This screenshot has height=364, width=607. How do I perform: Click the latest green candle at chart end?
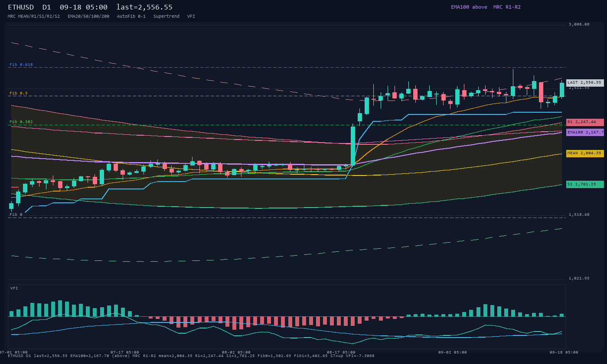[562, 90]
